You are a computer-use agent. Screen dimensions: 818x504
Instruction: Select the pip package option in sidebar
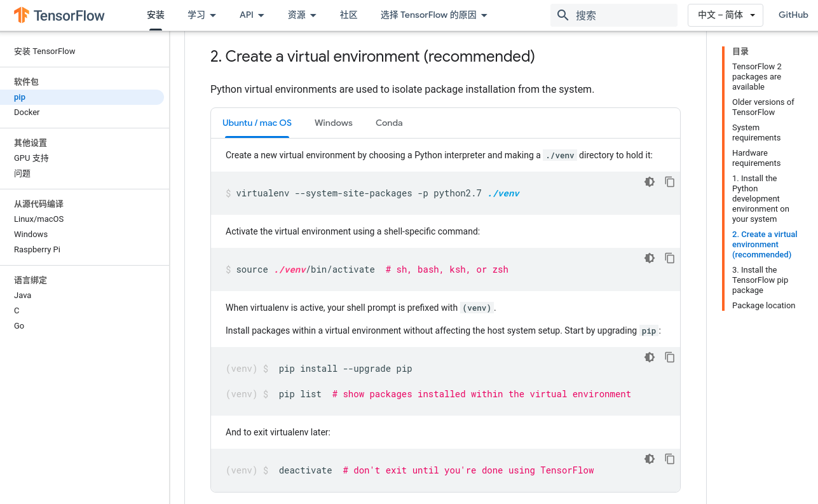click(19, 97)
